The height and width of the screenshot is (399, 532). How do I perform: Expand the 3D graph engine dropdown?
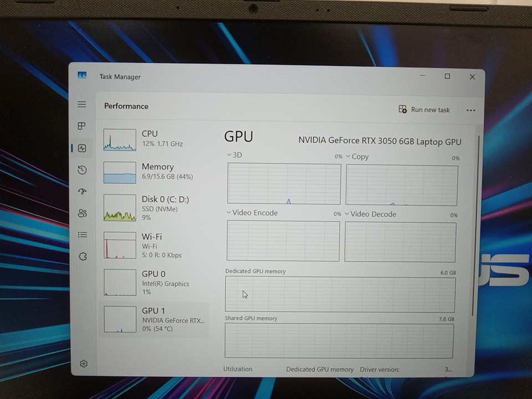[x=235, y=155]
